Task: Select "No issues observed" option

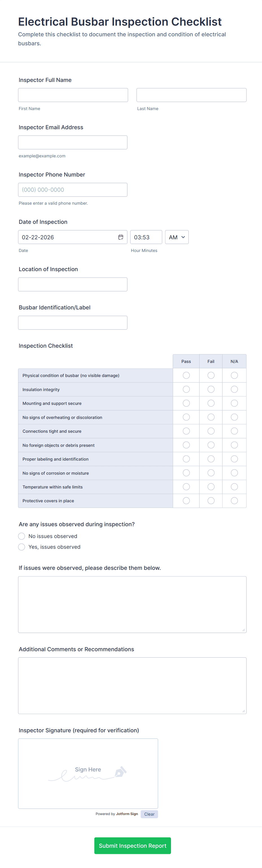Action: (x=22, y=536)
